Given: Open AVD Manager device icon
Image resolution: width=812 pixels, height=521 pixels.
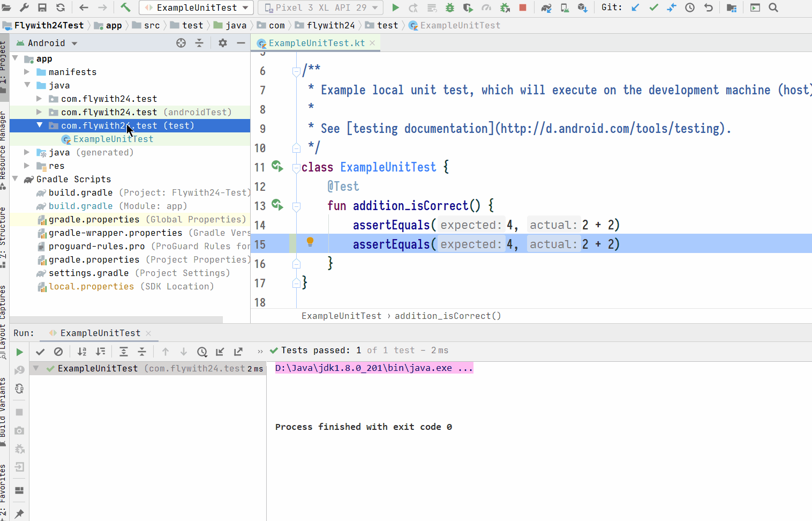Looking at the screenshot, I should tap(565, 8).
